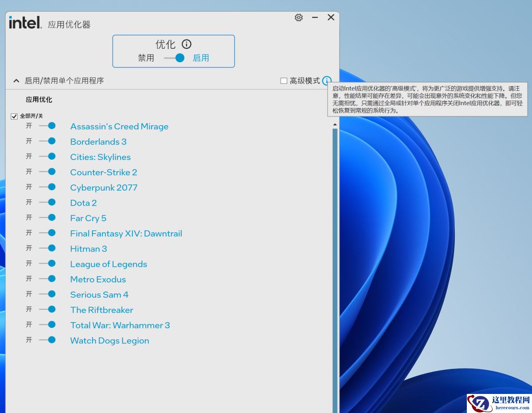
Task: Click Total War: Warhammer 3 text
Action: coord(120,325)
